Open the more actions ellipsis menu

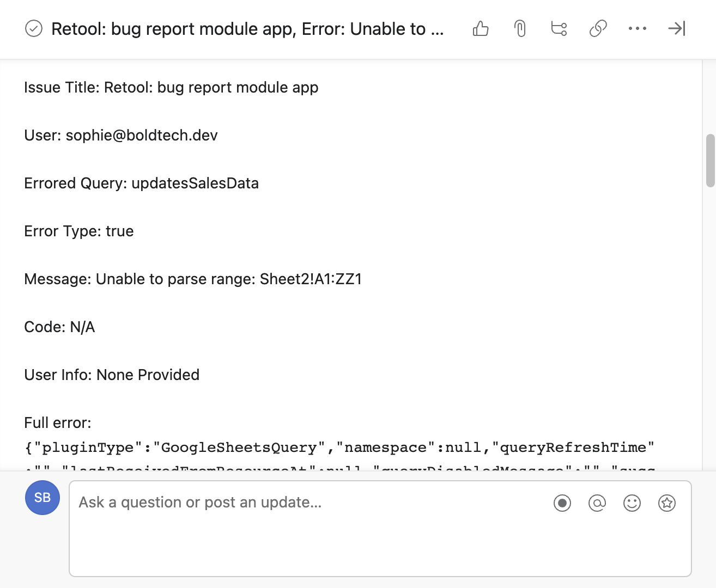coord(638,28)
